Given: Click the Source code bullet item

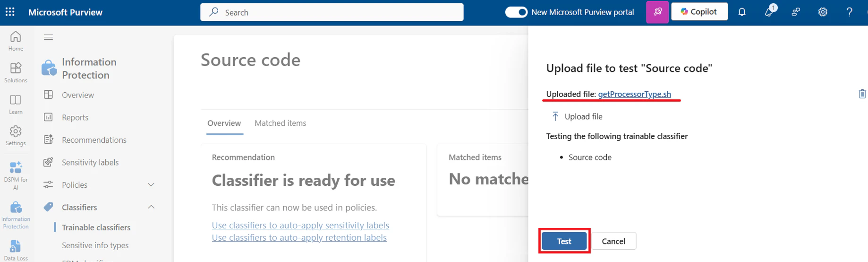Looking at the screenshot, I should [590, 157].
